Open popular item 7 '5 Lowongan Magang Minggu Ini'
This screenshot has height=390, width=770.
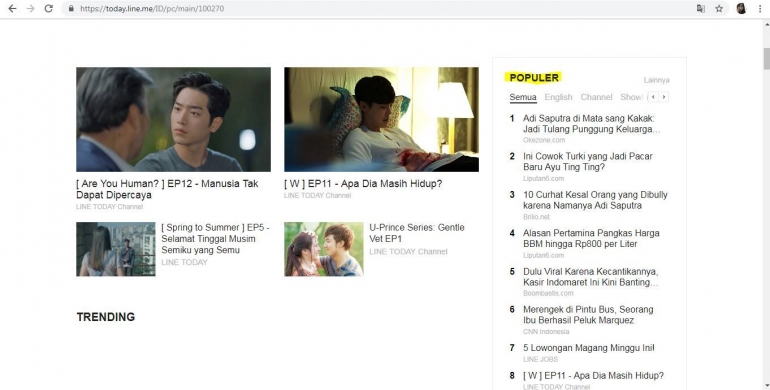tap(588, 348)
